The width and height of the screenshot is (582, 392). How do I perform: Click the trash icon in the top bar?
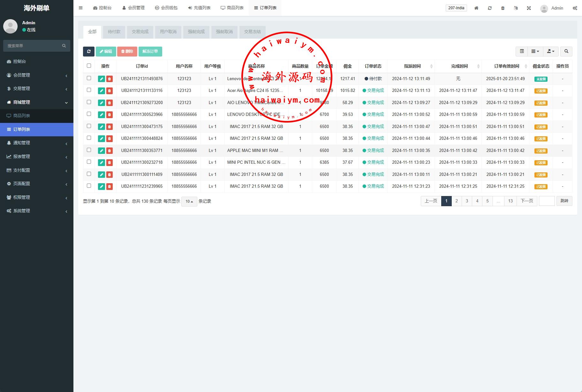[x=503, y=8]
